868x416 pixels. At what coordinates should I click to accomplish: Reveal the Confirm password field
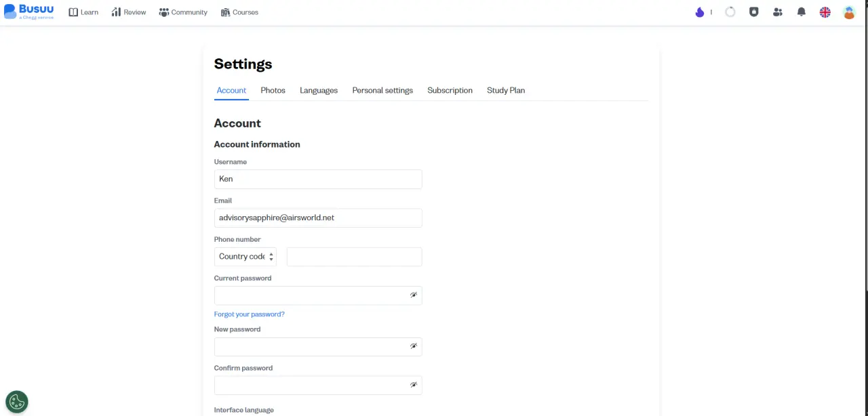413,385
